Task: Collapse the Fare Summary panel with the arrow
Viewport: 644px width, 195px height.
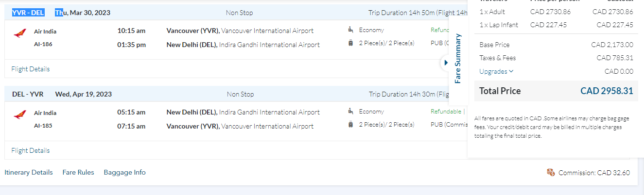Action: 446,63
